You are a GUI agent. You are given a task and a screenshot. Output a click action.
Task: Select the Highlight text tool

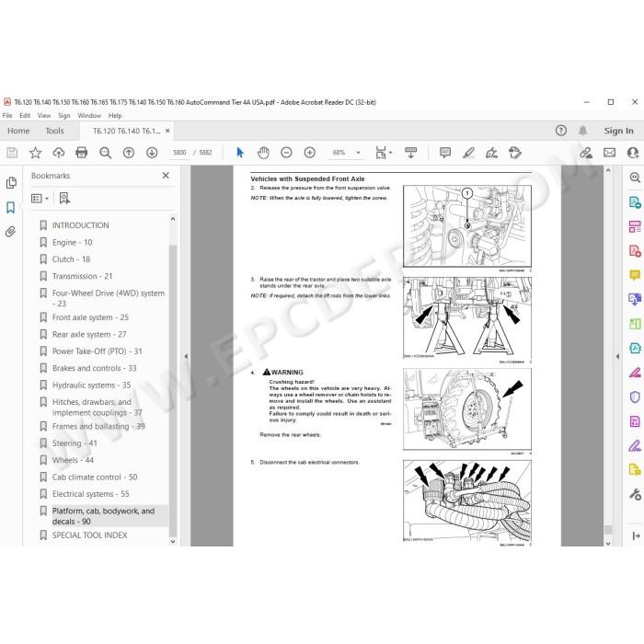468,153
